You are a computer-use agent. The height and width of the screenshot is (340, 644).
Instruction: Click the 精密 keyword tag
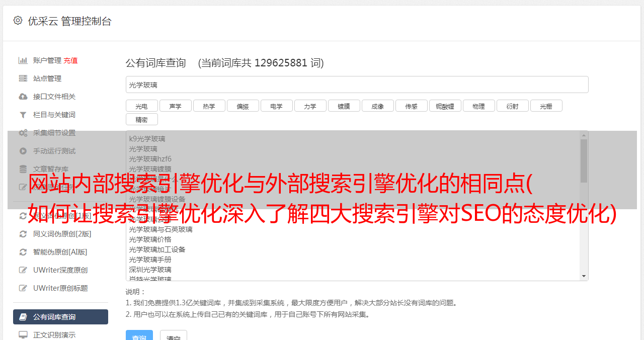[x=142, y=119]
